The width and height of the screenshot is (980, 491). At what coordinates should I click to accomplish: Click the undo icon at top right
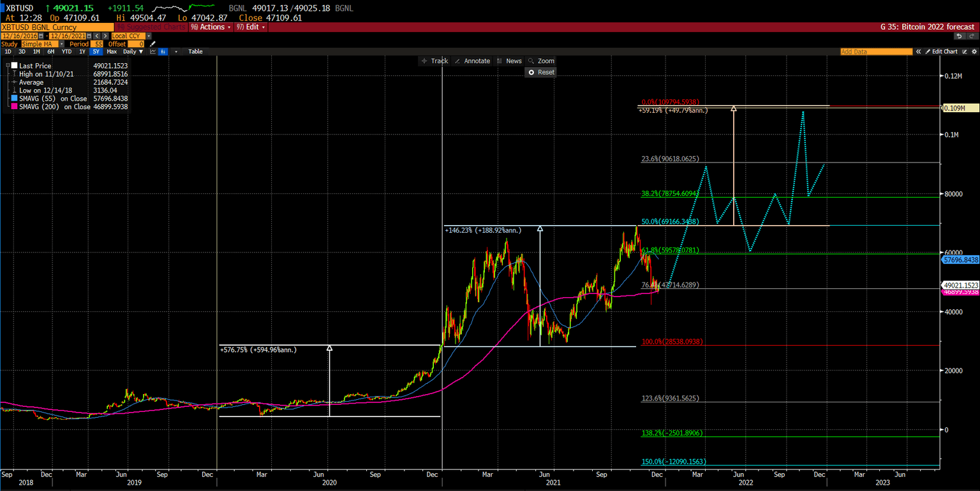point(960,36)
